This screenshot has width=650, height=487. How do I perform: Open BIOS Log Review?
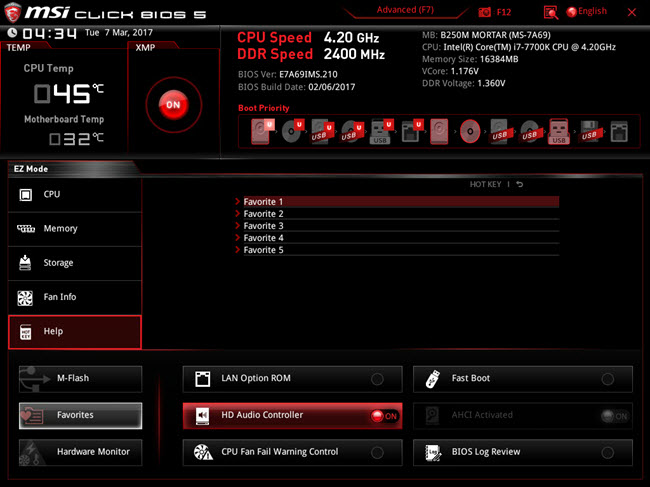click(522, 452)
